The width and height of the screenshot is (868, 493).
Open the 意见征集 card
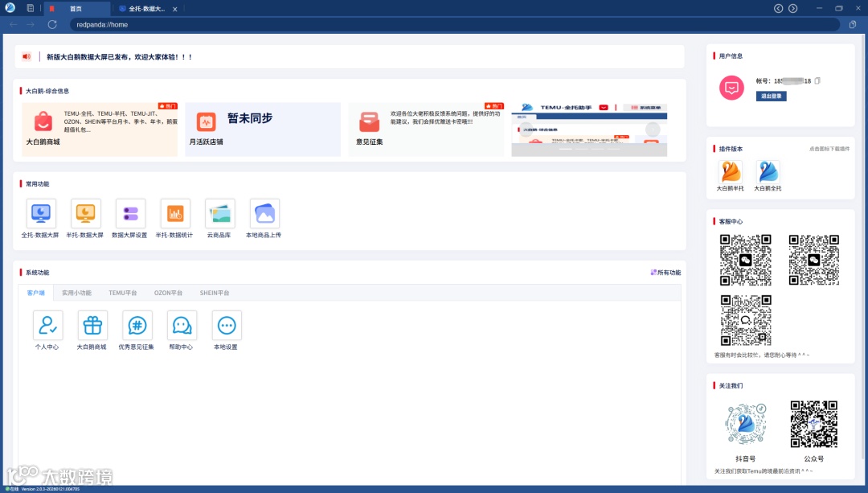(x=426, y=129)
